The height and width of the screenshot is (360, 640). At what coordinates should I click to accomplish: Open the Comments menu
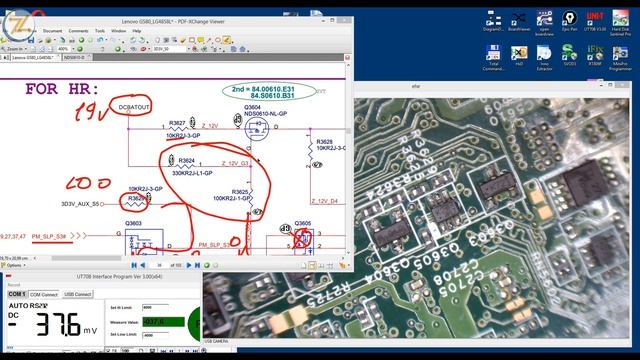point(78,31)
